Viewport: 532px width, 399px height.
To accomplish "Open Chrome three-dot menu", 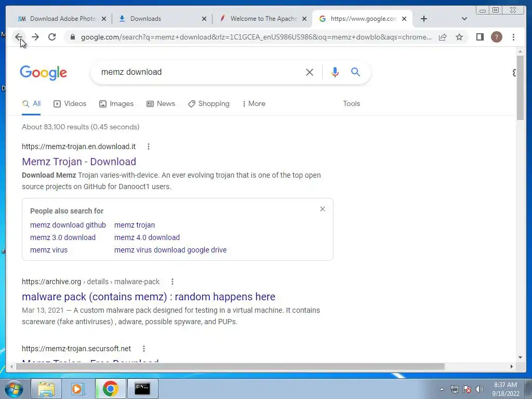I will coord(513,37).
